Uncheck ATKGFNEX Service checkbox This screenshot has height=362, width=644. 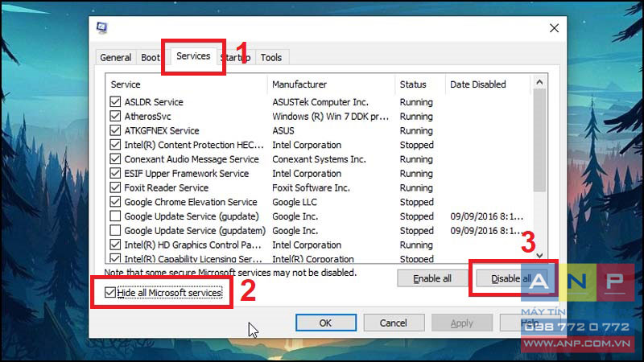click(115, 130)
